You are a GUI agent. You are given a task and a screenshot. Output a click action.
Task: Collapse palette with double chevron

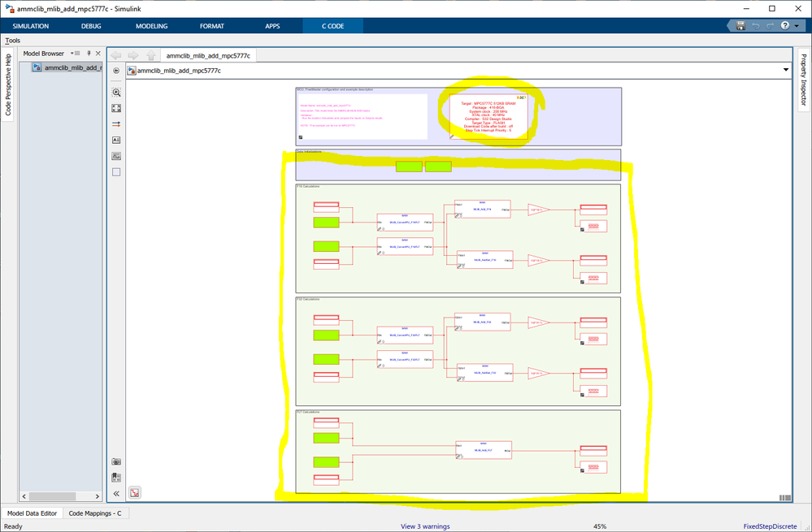point(116,494)
